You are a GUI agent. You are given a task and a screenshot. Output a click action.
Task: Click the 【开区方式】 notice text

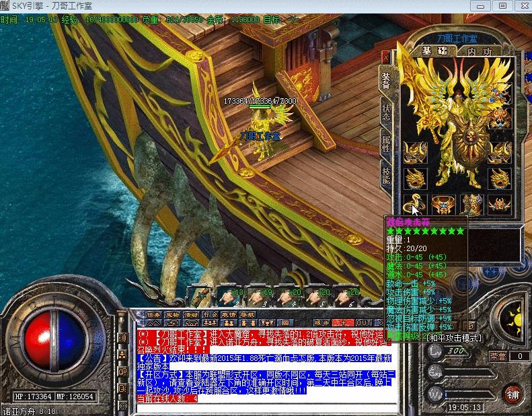pos(266,382)
